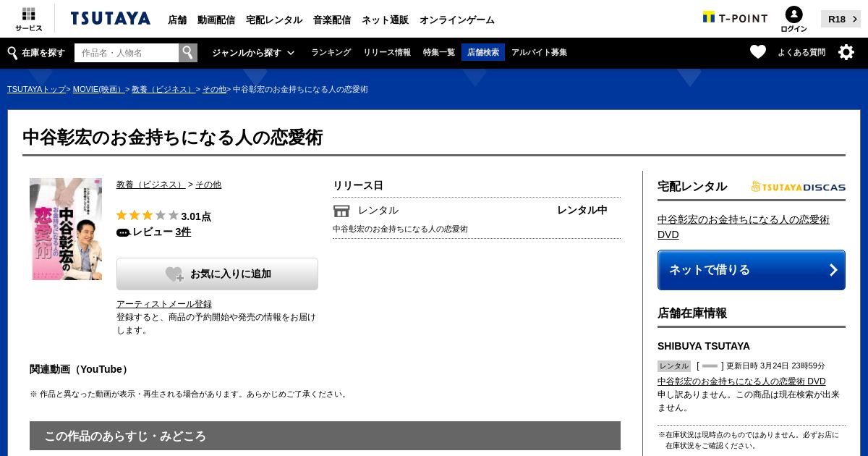This screenshot has width=868, height=456.
Task: Open settings gear icon
Action: [x=846, y=52]
